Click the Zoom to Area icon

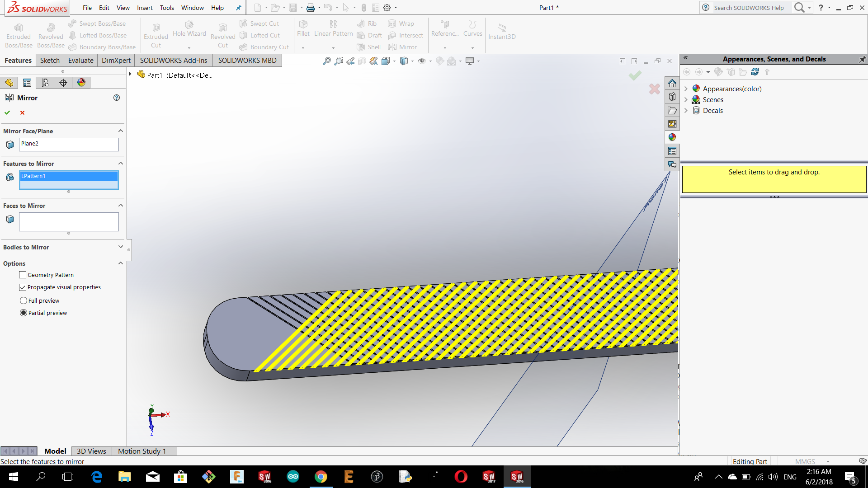point(338,61)
